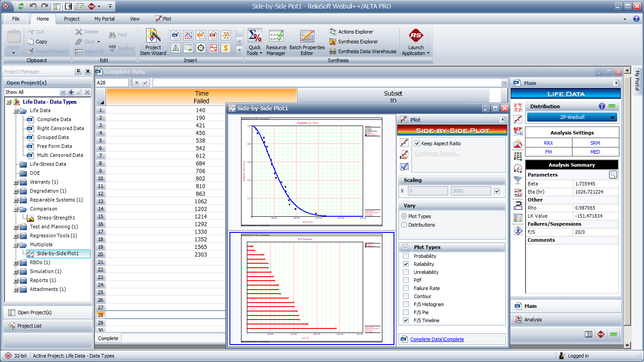Viewport: 644px width, 362px height.
Task: Click the Complete Data\Complete link
Action: pyautogui.click(x=437, y=339)
